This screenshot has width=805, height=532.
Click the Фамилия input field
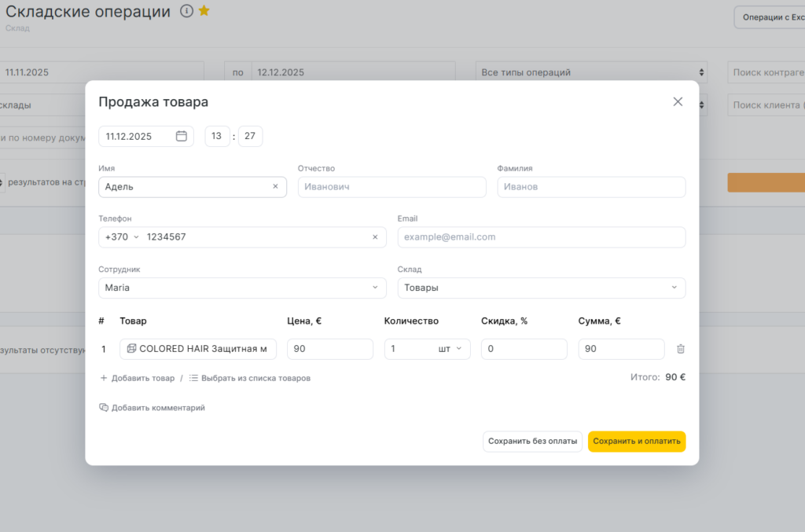coord(590,187)
